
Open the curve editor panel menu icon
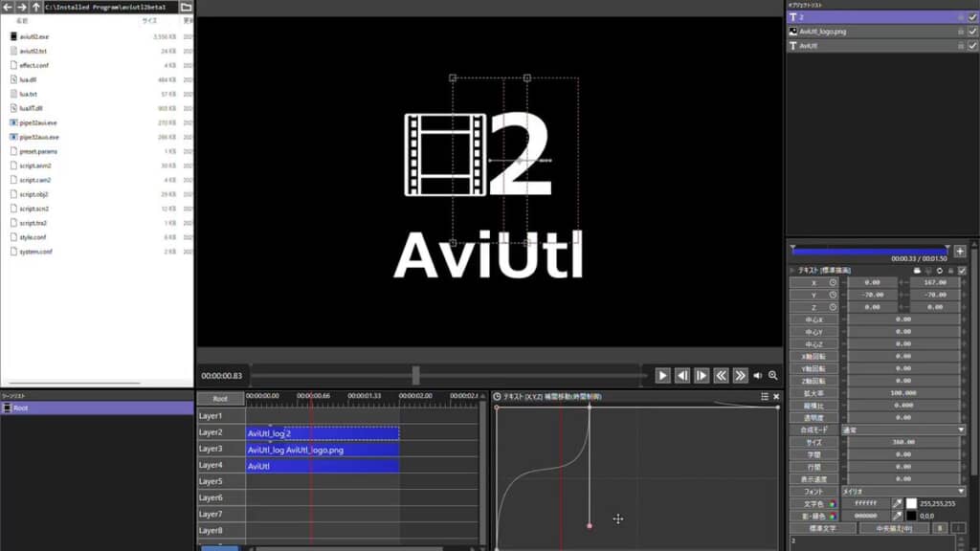click(765, 397)
